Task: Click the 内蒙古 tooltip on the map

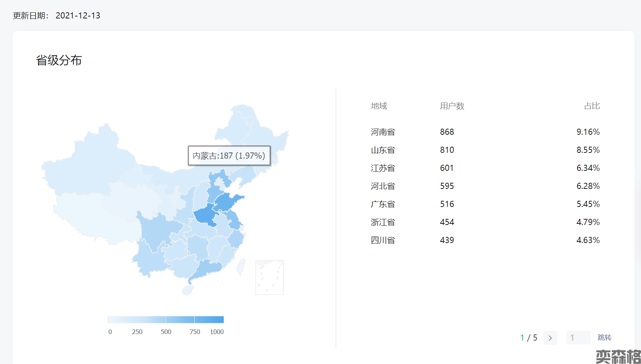Action: click(229, 156)
